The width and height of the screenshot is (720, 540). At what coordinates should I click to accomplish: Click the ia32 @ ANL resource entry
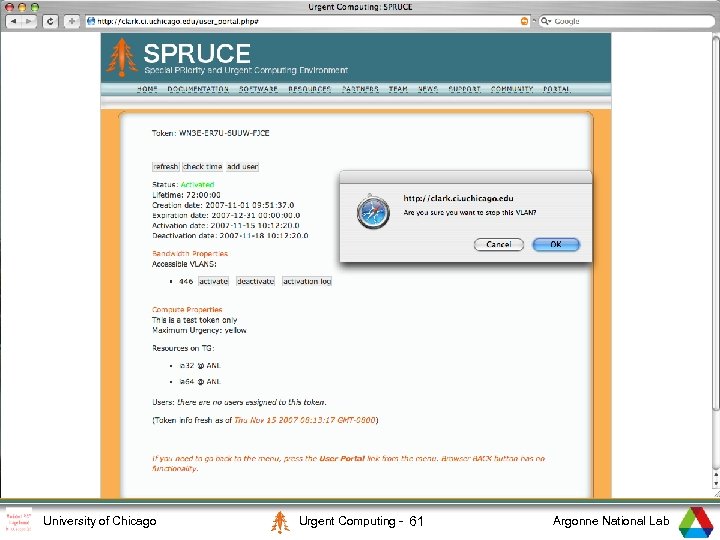(200, 366)
